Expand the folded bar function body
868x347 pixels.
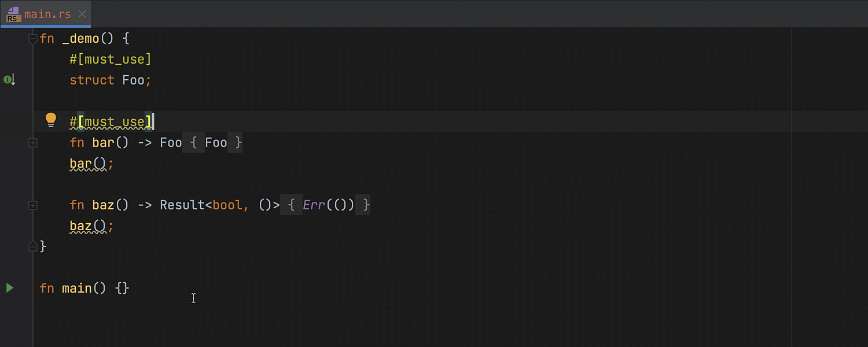pos(33,142)
